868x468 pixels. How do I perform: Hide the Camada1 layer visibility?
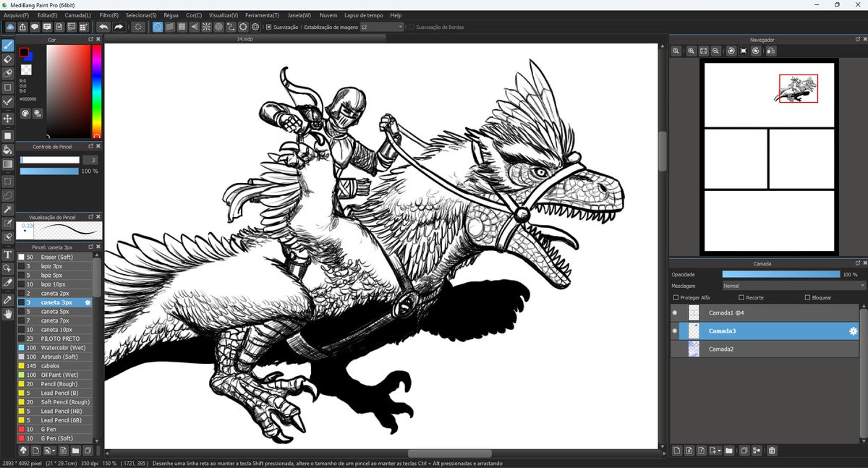[675, 312]
